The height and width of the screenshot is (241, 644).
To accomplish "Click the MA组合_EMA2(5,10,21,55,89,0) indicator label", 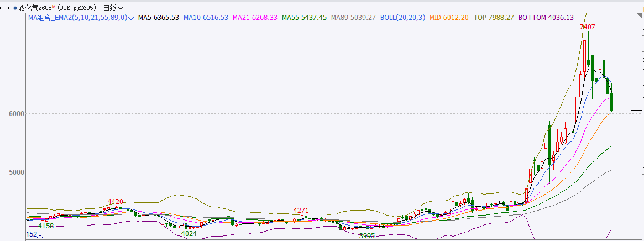I will 77,18.
